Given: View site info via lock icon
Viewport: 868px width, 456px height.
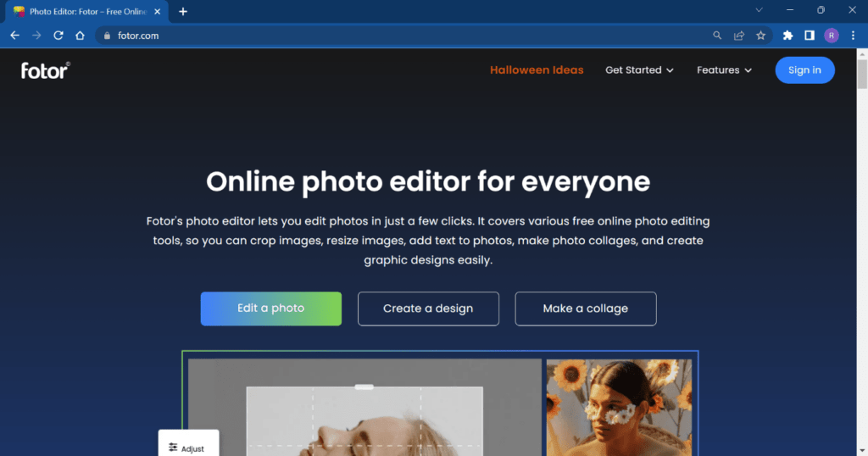Looking at the screenshot, I should pyautogui.click(x=107, y=36).
